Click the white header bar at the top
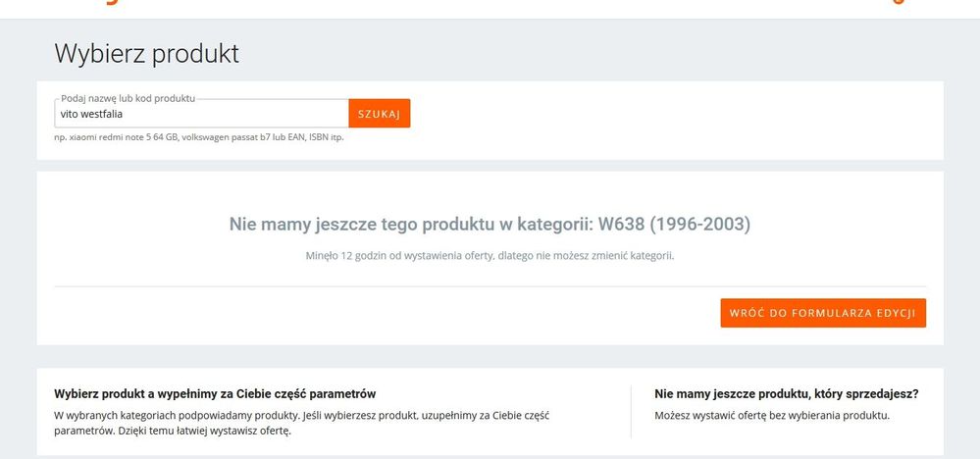This screenshot has width=980, height=459. coord(490,8)
